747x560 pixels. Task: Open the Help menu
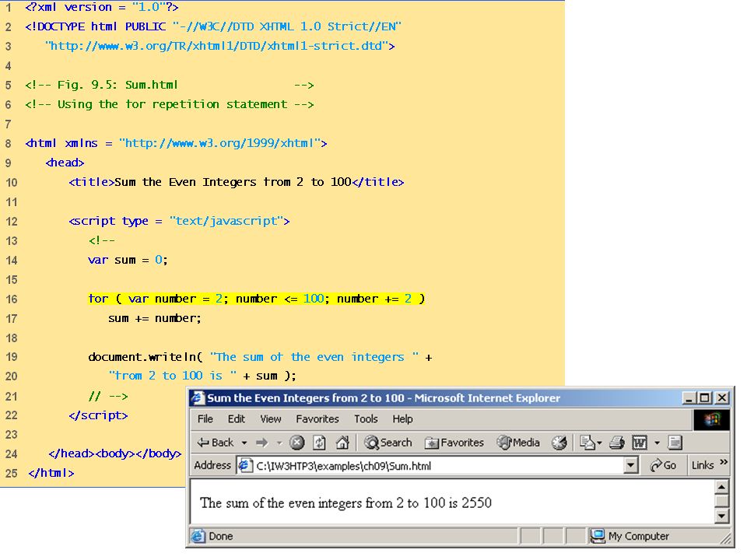(402, 419)
